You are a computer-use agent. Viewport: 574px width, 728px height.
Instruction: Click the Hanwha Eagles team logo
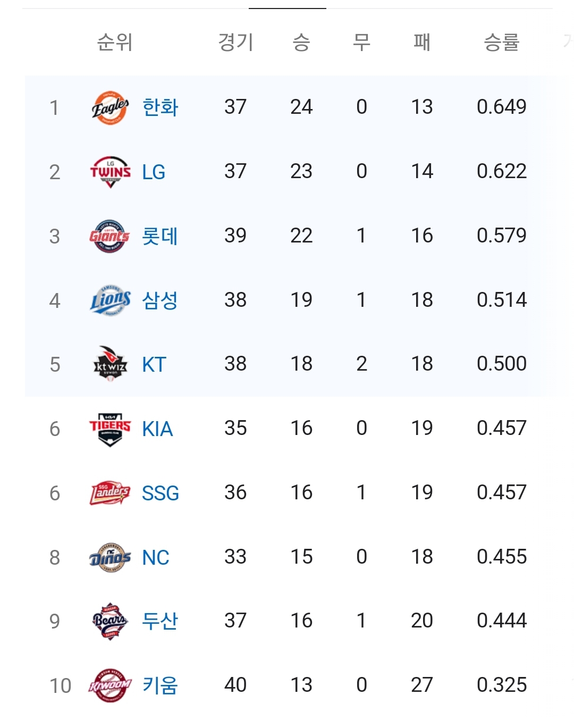[110, 107]
